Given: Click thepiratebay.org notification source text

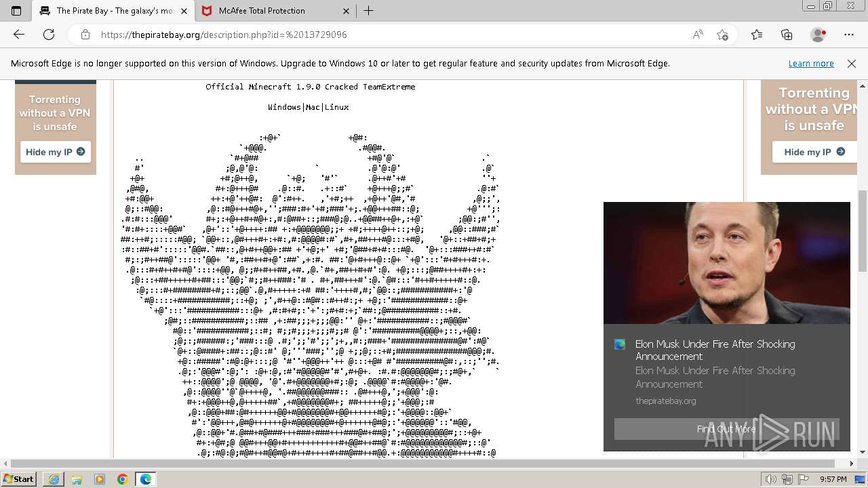Looking at the screenshot, I should pyautogui.click(x=666, y=401).
